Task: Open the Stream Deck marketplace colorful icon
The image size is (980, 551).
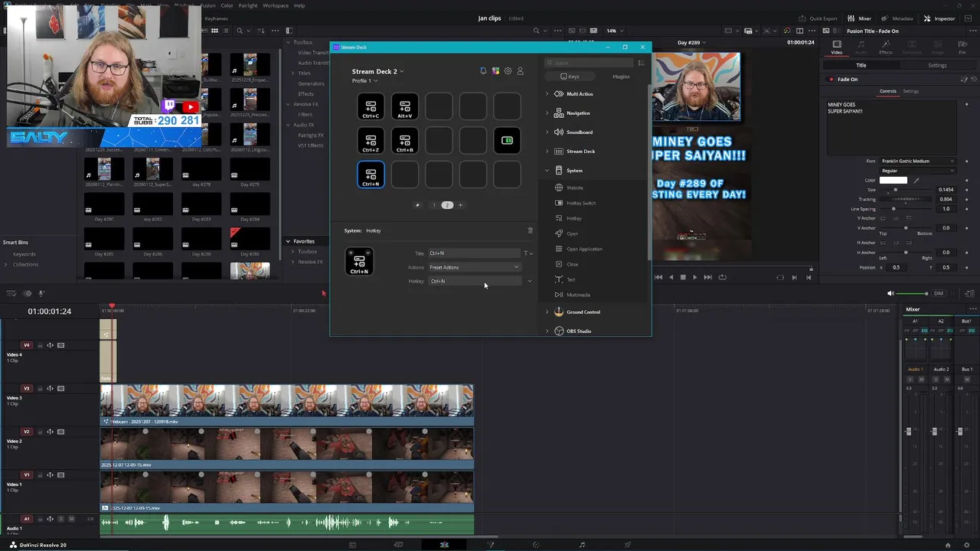Action: 495,71
